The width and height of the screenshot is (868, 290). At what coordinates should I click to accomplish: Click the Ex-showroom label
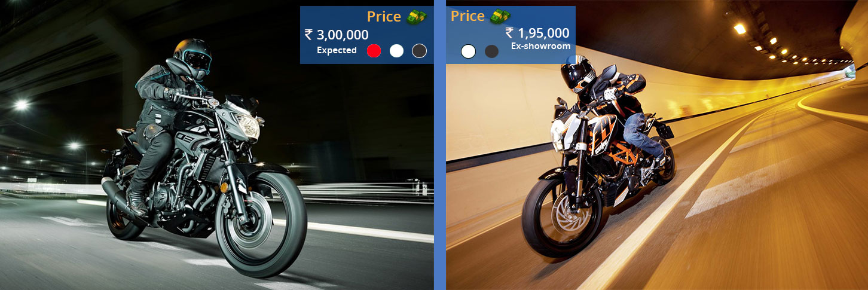pos(540,46)
